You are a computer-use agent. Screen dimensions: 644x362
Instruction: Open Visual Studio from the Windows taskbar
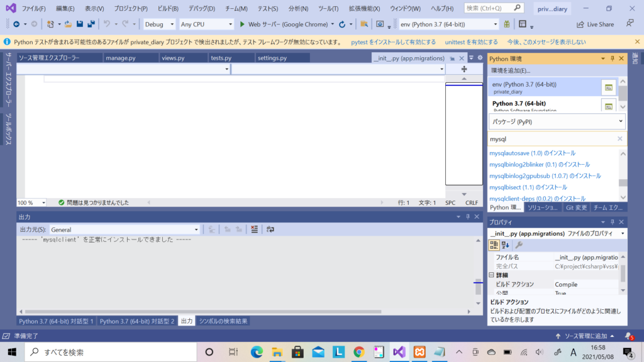click(x=399, y=352)
